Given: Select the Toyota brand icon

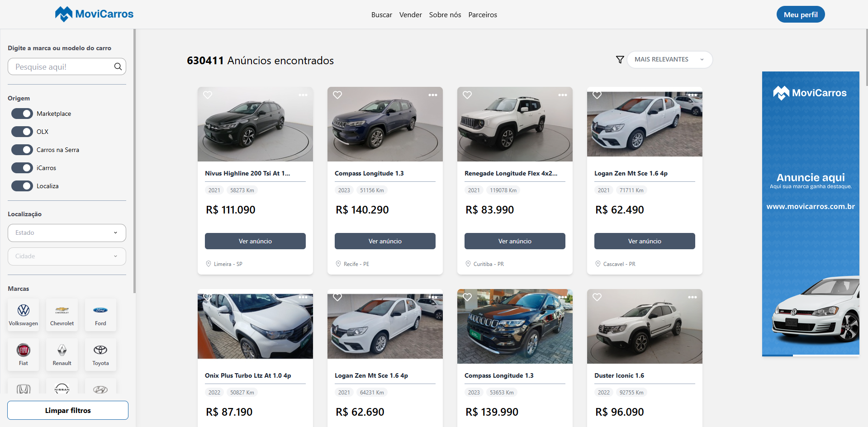Looking at the screenshot, I should (100, 355).
